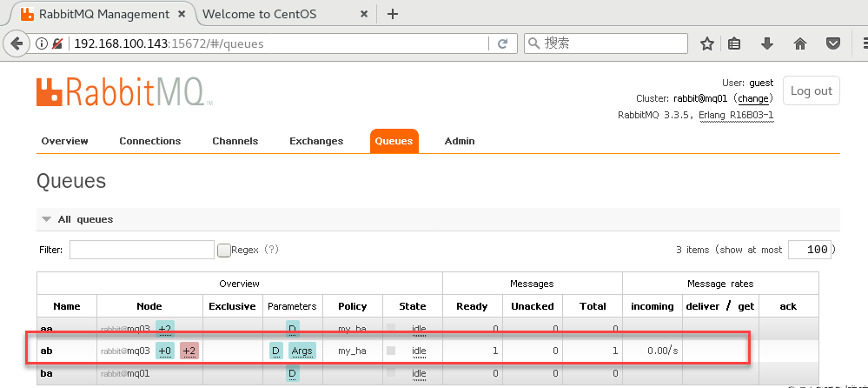This screenshot has height=388, width=868.
Task: Click the browser back arrow button
Action: pos(17,43)
